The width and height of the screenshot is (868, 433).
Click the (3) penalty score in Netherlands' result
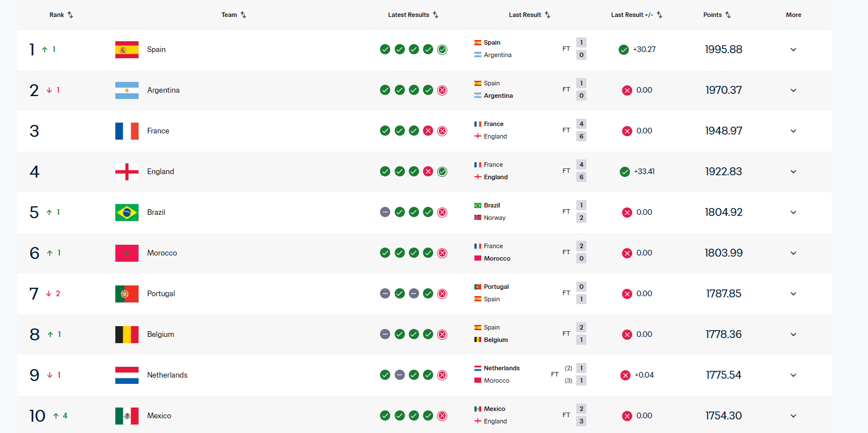[568, 381]
